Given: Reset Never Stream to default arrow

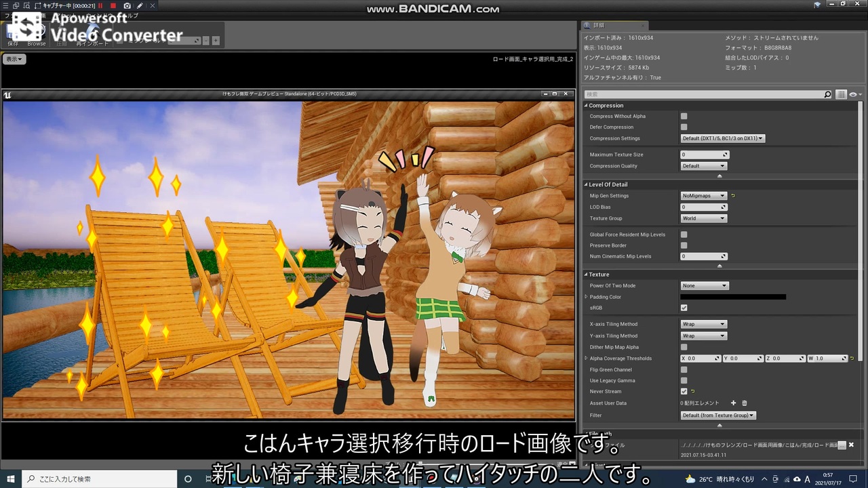Looking at the screenshot, I should 692,391.
